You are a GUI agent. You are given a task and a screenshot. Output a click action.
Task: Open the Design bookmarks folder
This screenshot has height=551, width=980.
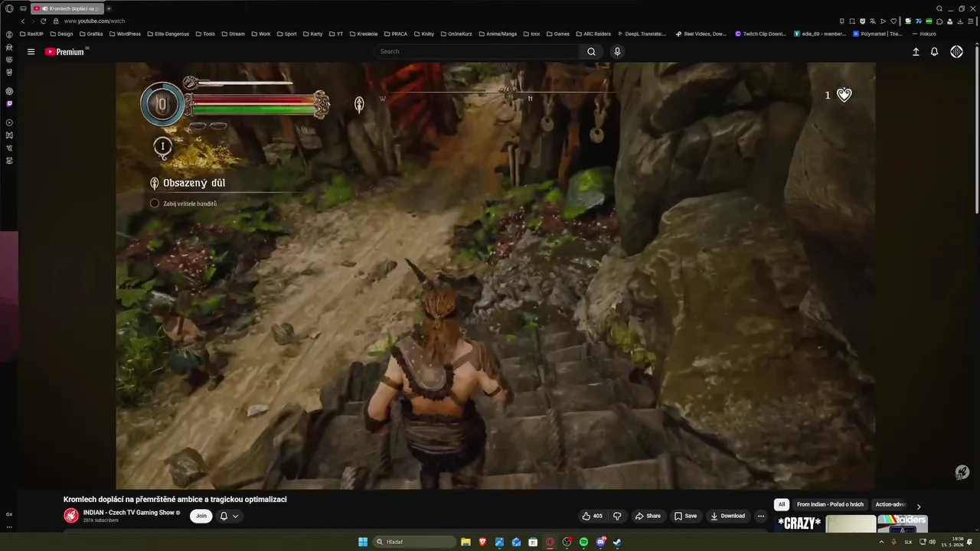pyautogui.click(x=61, y=34)
